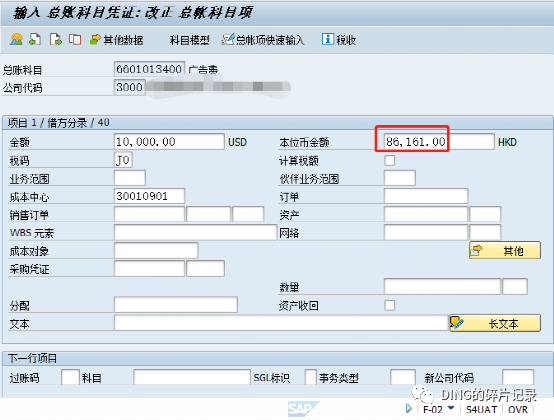The image size is (554, 420).
Task: Click the 税收 taxes info button
Action: point(338,40)
